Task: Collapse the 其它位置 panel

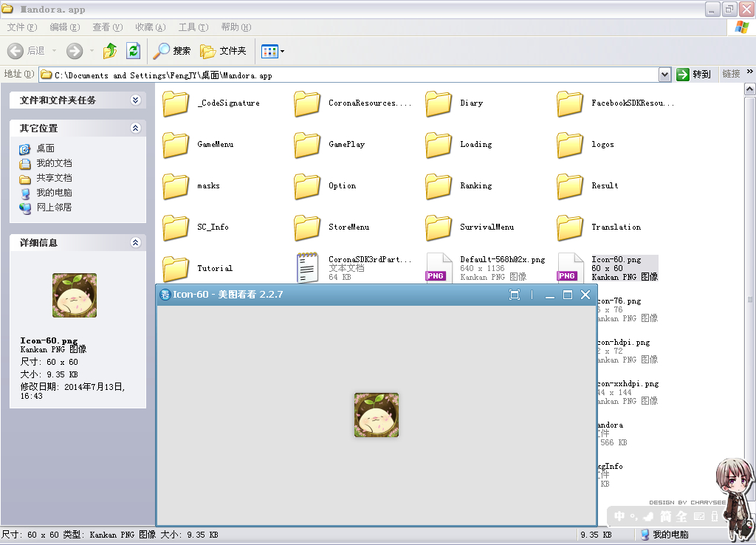Action: point(136,128)
